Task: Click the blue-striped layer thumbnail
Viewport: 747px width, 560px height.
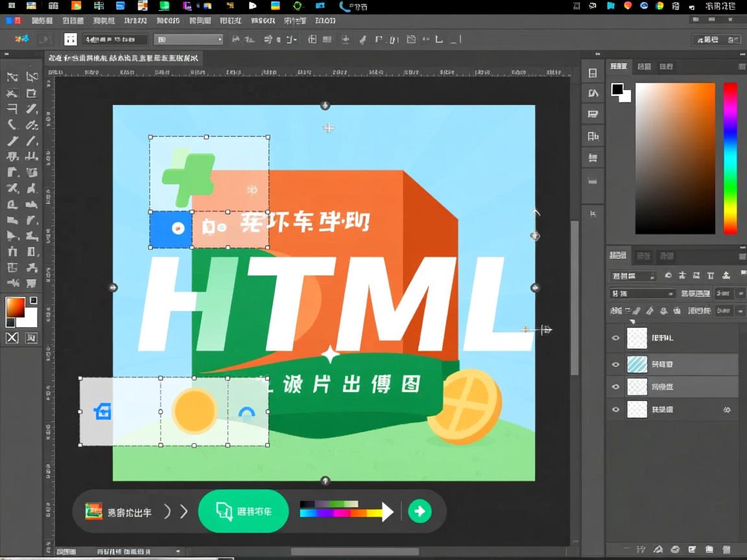Action: 637,364
